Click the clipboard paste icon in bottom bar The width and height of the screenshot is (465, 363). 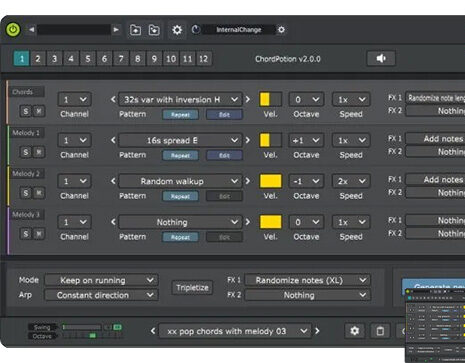(x=380, y=331)
